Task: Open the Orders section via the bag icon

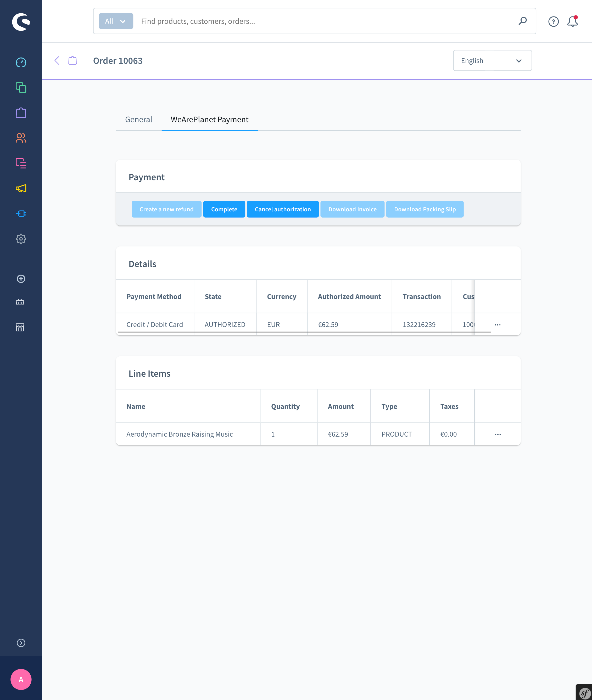Action: coord(21,113)
